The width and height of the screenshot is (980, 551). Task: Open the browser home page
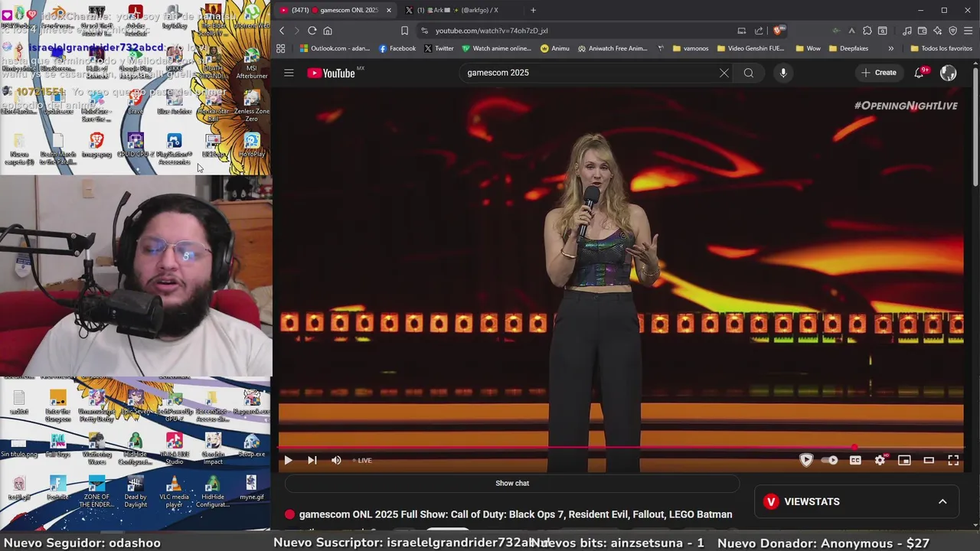pos(328,31)
